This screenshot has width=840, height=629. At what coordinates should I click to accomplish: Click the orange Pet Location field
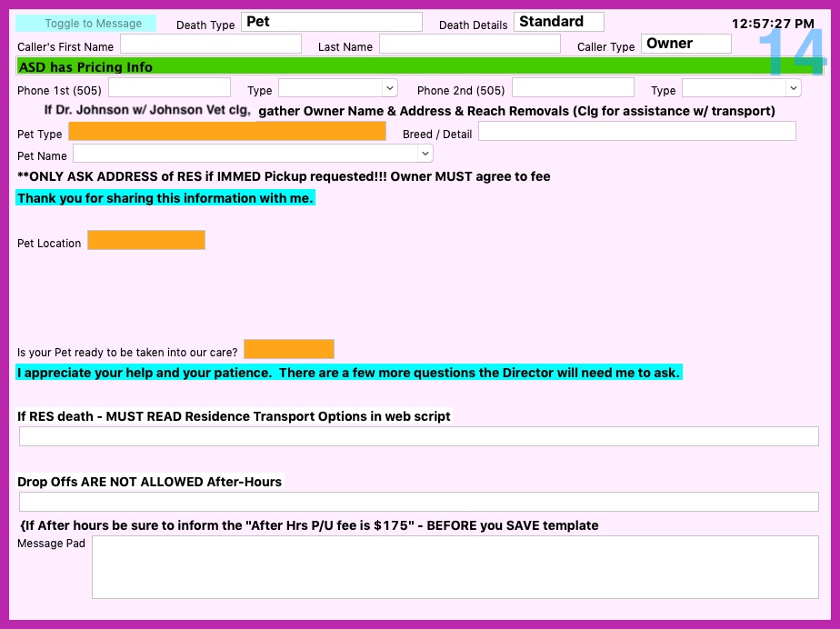coord(146,240)
